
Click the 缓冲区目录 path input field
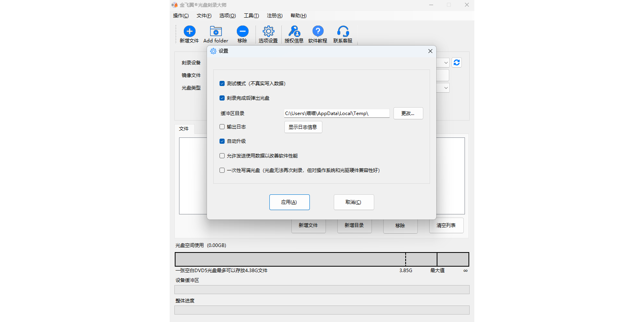(337, 113)
